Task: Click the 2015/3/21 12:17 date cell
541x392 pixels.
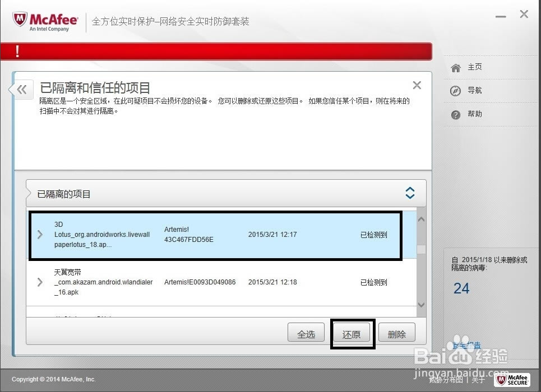Action: (272, 235)
